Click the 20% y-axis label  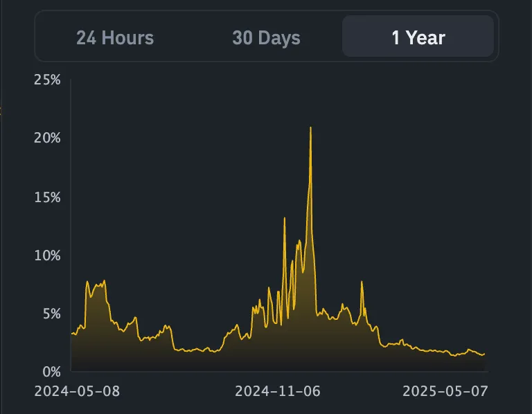tap(47, 138)
